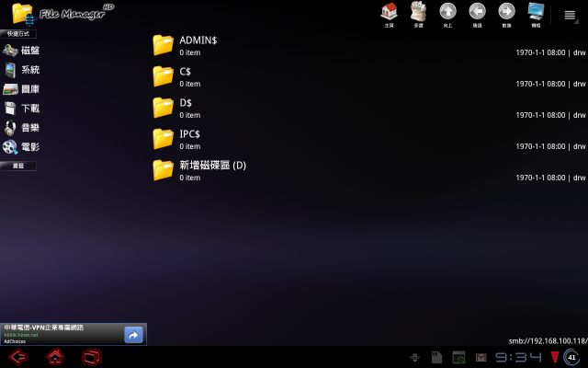Open the Gmail notification icon
Screen dimensions: 588x368
[x=481, y=358]
